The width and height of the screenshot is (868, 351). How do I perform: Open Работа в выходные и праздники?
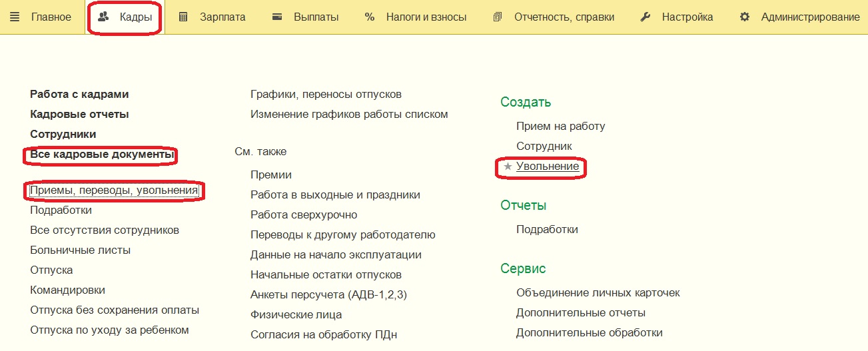[x=335, y=195]
